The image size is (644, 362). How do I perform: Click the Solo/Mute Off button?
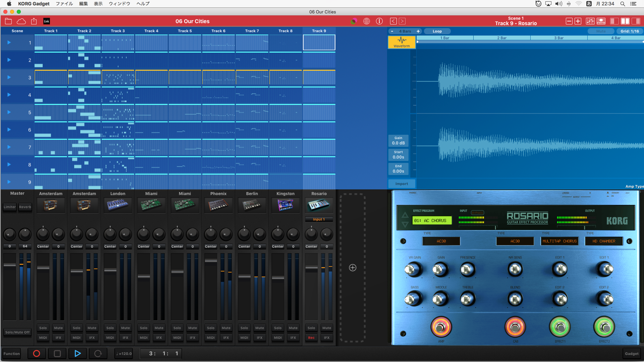tap(17, 332)
